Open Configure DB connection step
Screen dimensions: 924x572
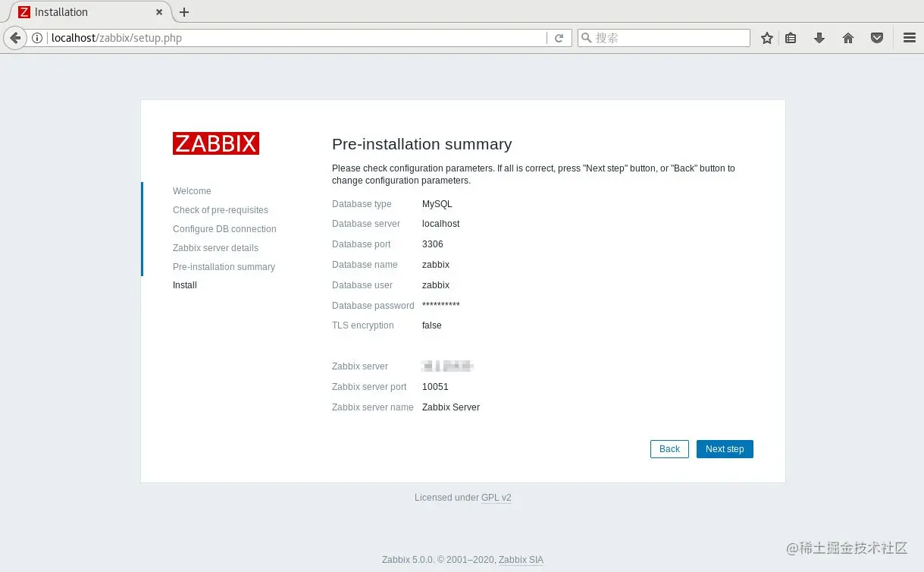point(224,229)
